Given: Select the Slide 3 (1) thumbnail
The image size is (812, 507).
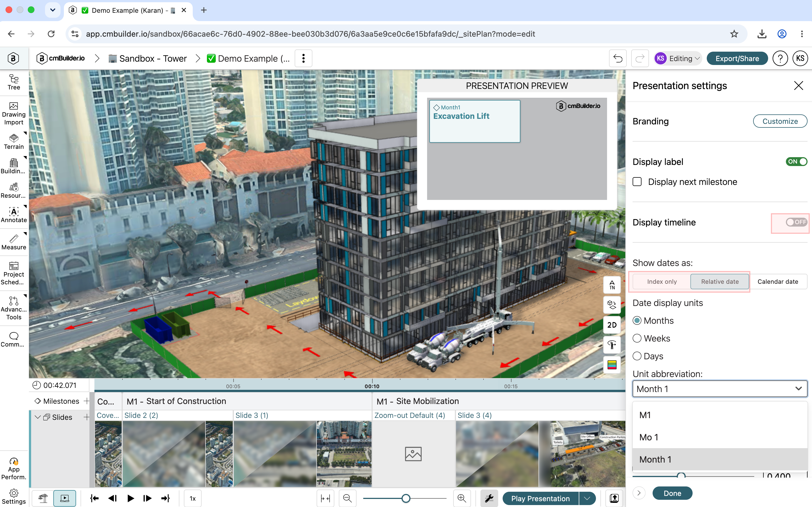Looking at the screenshot, I should tap(302, 453).
